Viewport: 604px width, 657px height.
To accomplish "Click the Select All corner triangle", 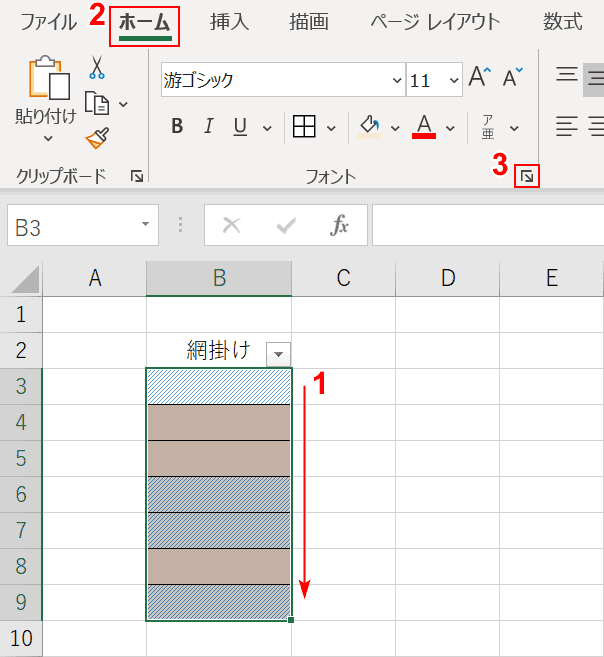I will (x=26, y=279).
